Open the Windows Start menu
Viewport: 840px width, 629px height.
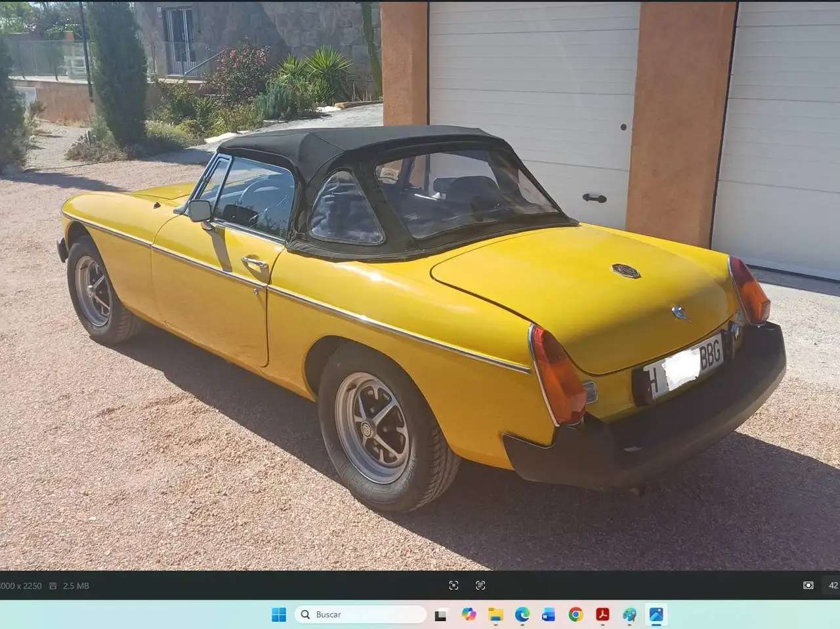coord(279,615)
